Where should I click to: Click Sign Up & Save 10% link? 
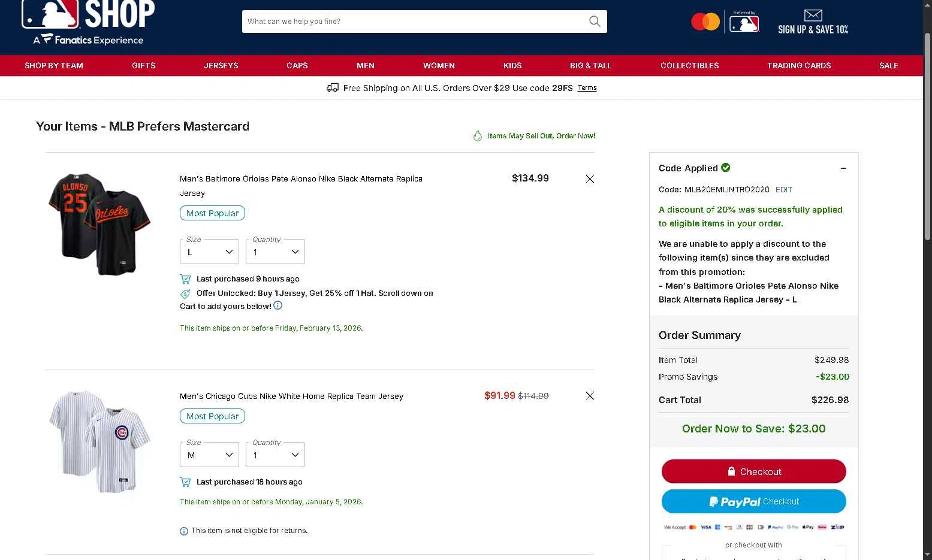click(x=813, y=29)
